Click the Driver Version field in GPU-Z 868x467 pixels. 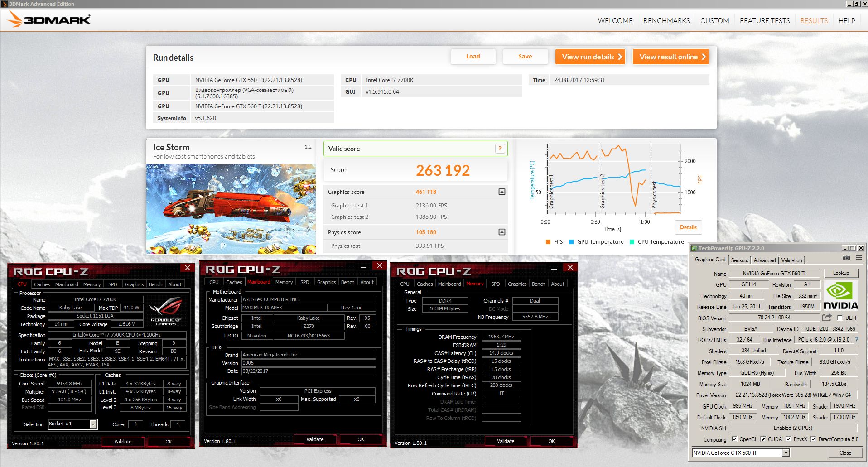coord(793,395)
